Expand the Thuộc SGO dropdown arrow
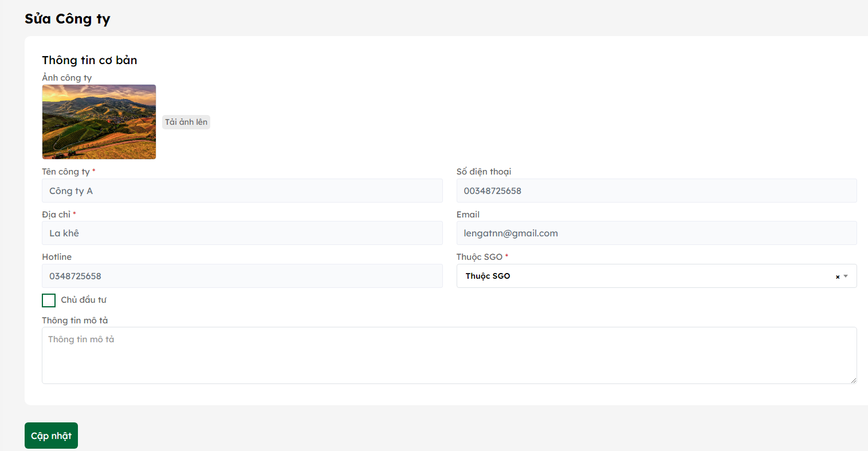This screenshot has width=868, height=451. 846,276
